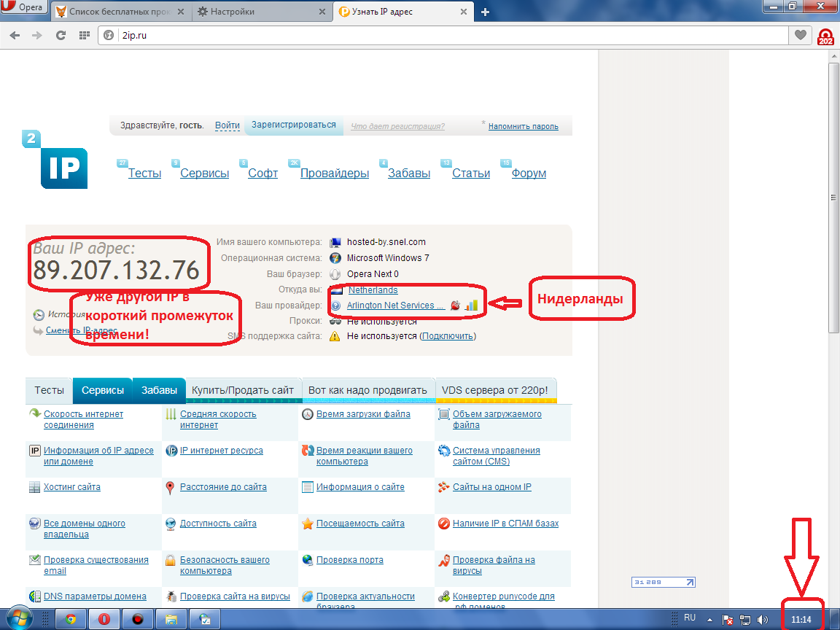
Task: Open the Opera menu button
Action: (x=23, y=7)
